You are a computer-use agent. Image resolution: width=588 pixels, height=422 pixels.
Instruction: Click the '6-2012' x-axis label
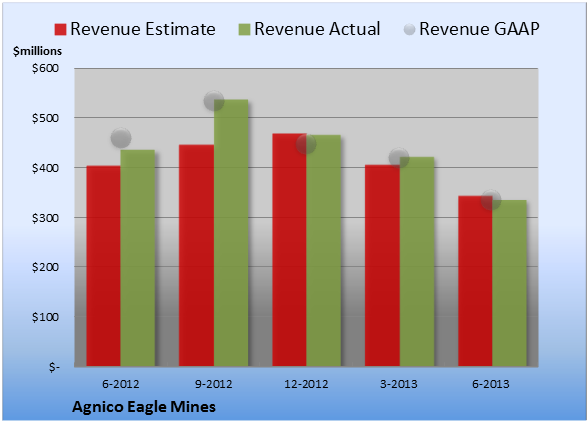click(121, 384)
